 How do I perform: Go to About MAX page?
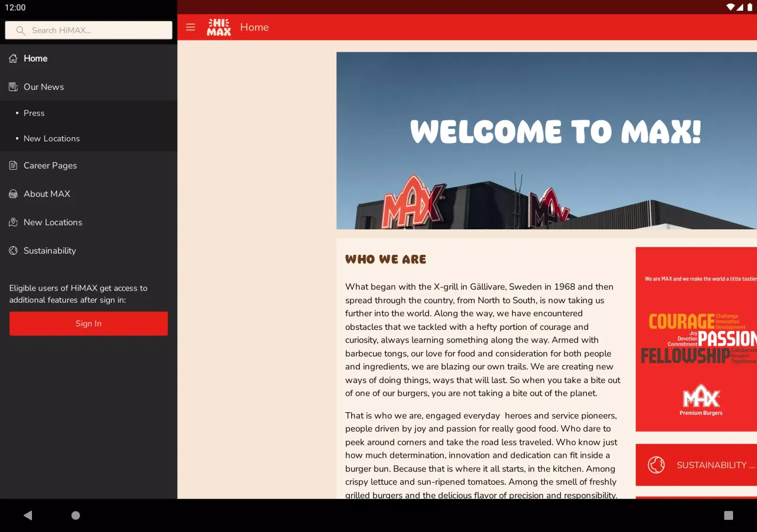click(47, 194)
